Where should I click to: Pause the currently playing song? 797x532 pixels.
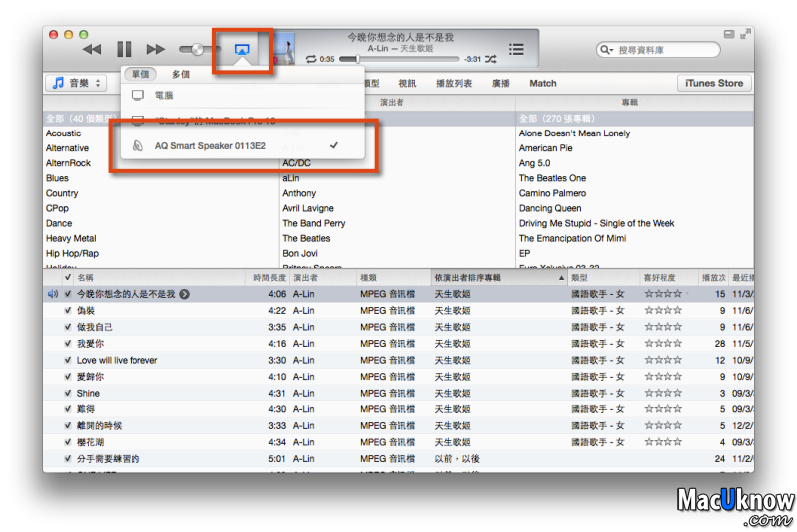[124, 49]
